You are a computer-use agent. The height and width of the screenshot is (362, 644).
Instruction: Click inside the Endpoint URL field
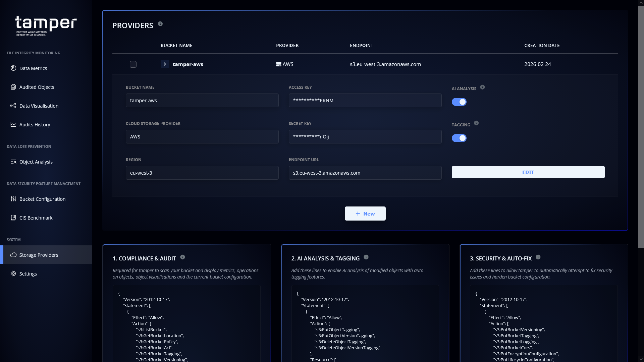[x=365, y=173]
